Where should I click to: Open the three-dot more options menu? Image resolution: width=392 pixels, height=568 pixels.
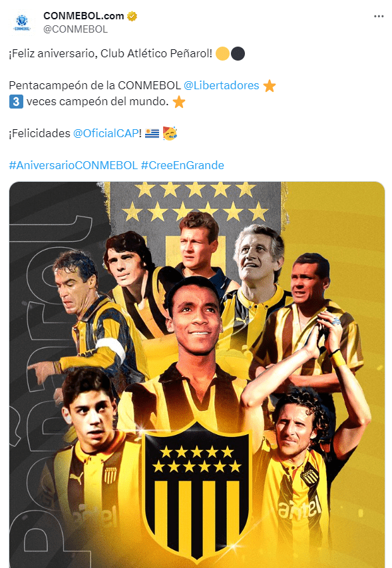tap(379, 16)
